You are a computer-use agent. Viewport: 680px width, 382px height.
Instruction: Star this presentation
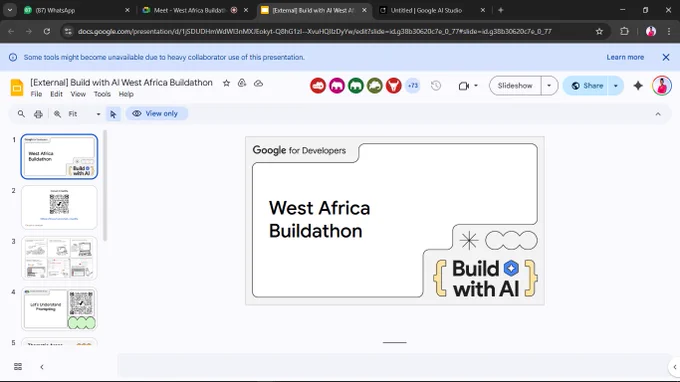tap(226, 83)
